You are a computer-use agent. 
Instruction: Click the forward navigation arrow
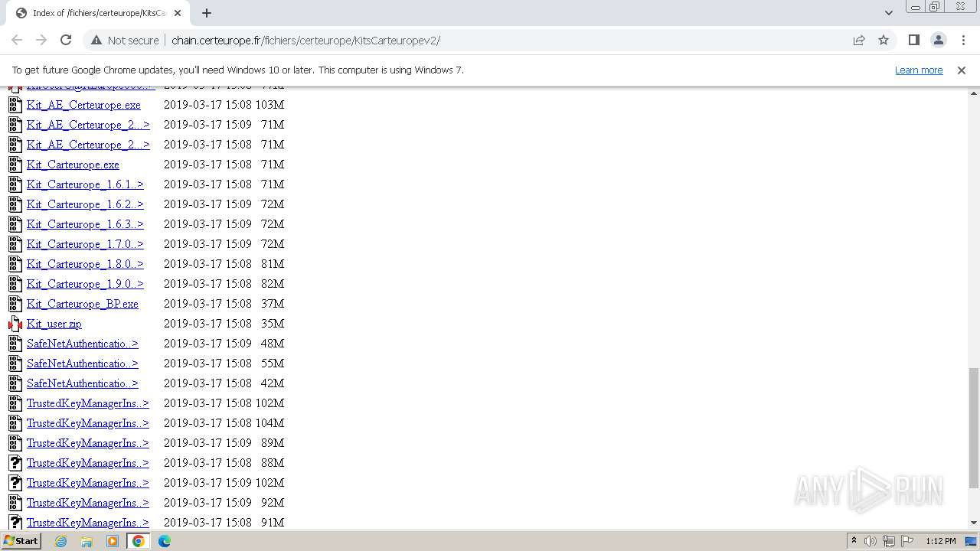point(41,40)
